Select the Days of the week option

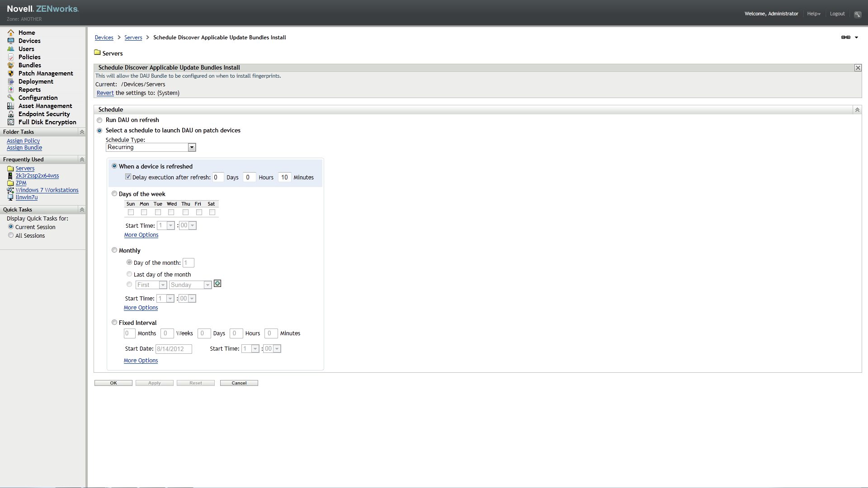tap(114, 193)
